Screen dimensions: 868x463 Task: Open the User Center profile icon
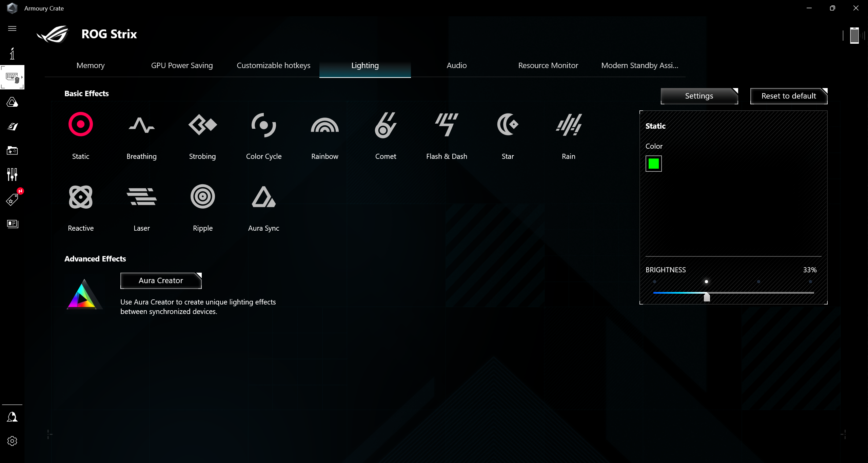[x=12, y=417]
